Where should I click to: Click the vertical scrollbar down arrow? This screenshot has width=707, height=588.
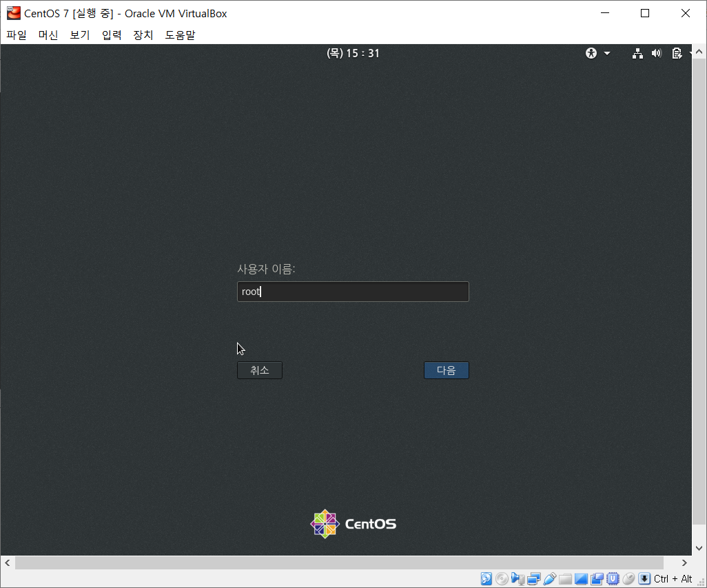coord(699,548)
